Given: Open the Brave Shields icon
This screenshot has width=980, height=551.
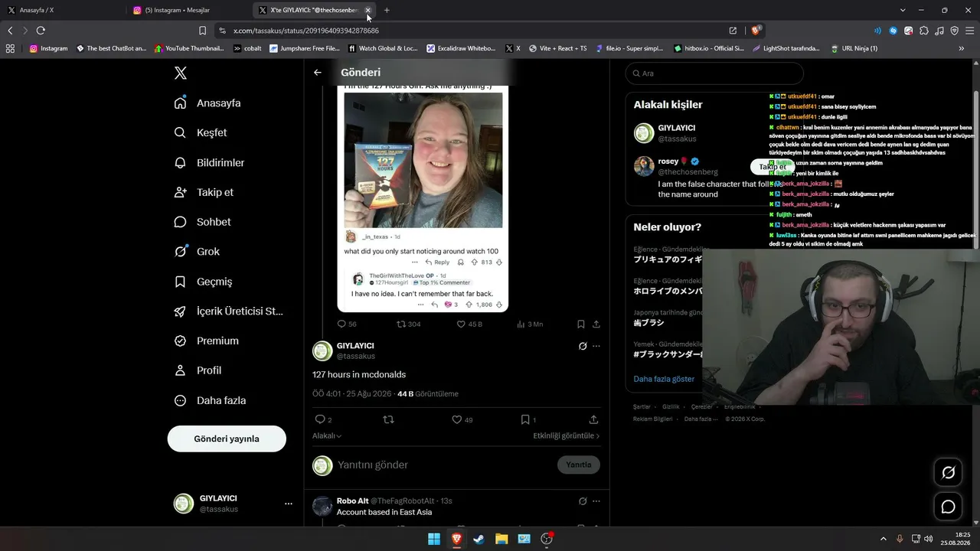Looking at the screenshot, I should pyautogui.click(x=756, y=31).
